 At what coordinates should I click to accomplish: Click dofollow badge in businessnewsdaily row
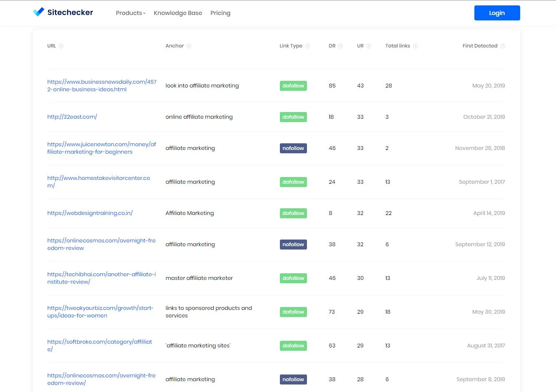(x=293, y=86)
